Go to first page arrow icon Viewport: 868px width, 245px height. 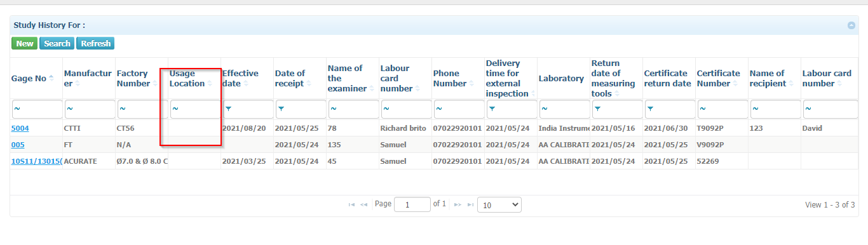tap(352, 205)
